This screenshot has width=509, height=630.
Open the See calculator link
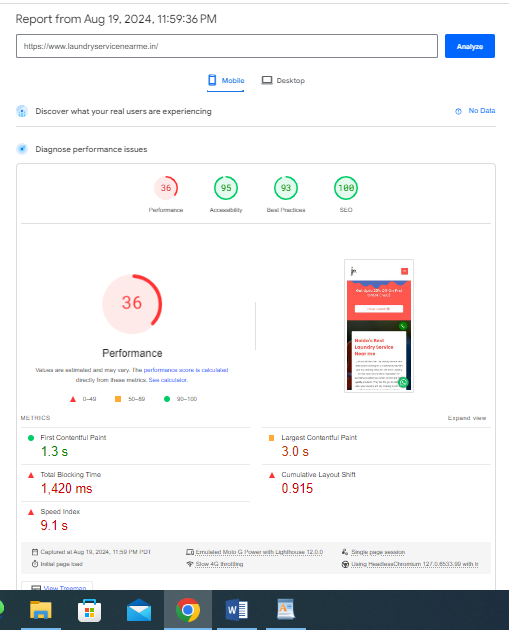tap(168, 380)
